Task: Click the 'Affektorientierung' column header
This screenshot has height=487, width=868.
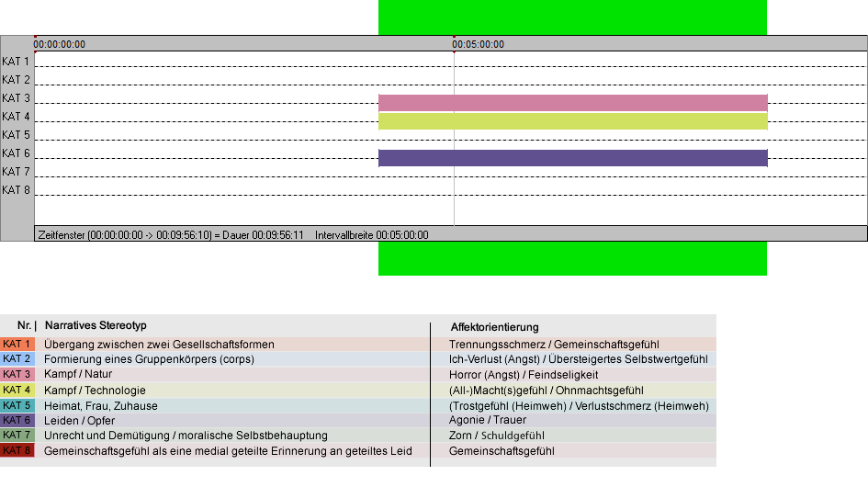Action: (x=494, y=327)
